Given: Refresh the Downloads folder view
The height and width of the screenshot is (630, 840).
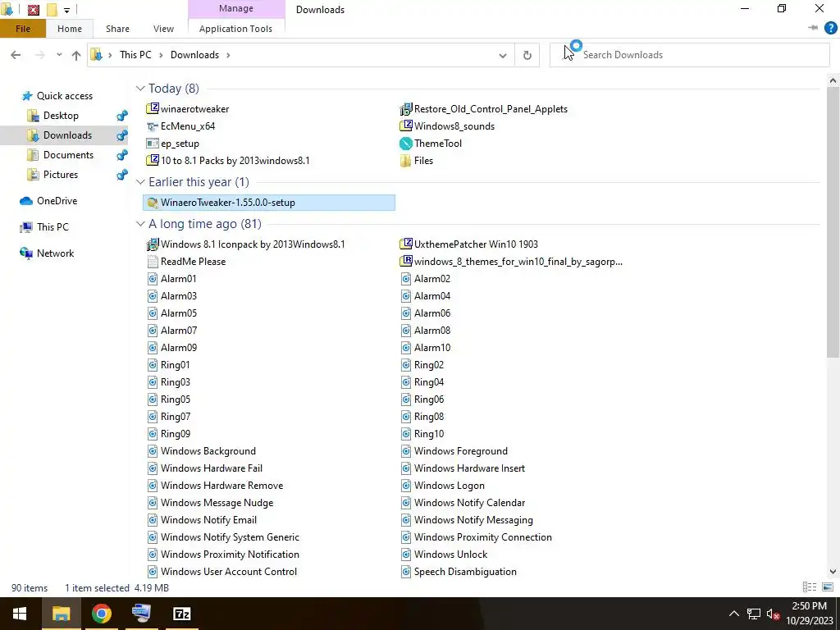Looking at the screenshot, I should pos(527,55).
